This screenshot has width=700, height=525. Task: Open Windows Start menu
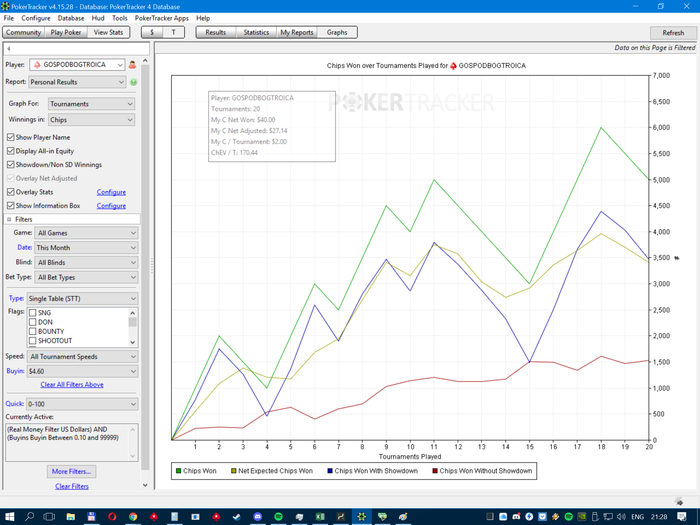[9, 517]
